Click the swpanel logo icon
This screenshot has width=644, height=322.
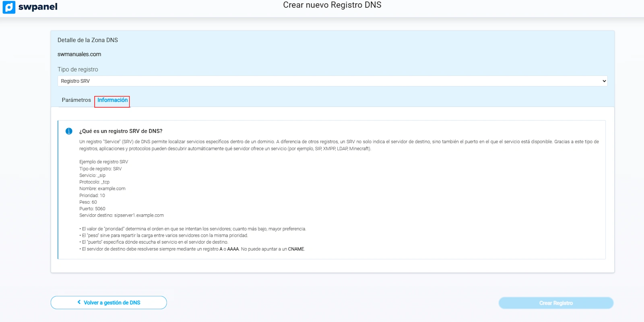tap(9, 7)
